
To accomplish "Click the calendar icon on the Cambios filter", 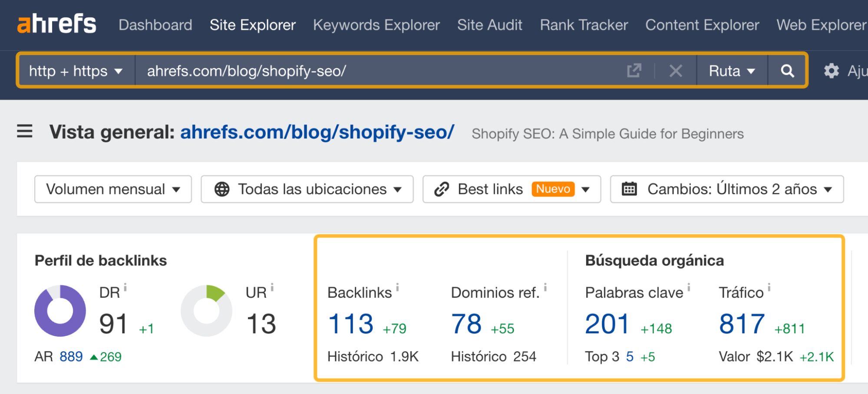I will [x=629, y=189].
